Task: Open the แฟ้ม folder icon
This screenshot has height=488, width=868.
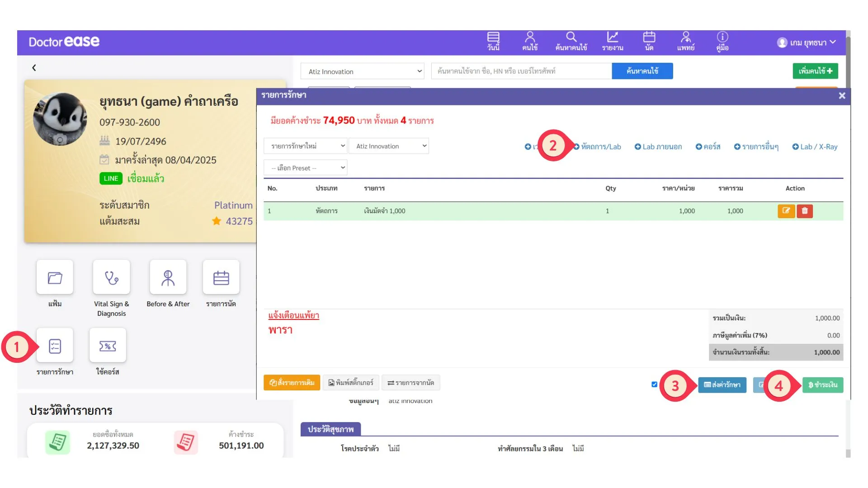Action: [55, 277]
